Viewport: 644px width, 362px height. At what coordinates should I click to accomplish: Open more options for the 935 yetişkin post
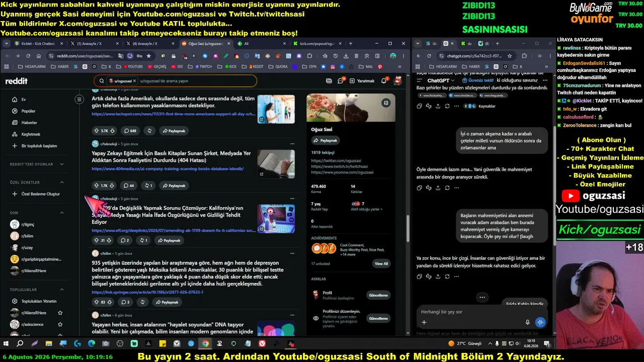coord(292,253)
